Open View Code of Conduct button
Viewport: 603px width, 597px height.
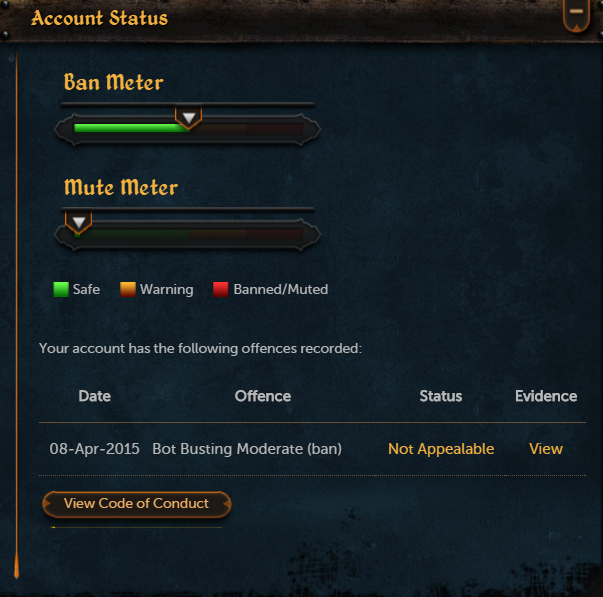(137, 504)
